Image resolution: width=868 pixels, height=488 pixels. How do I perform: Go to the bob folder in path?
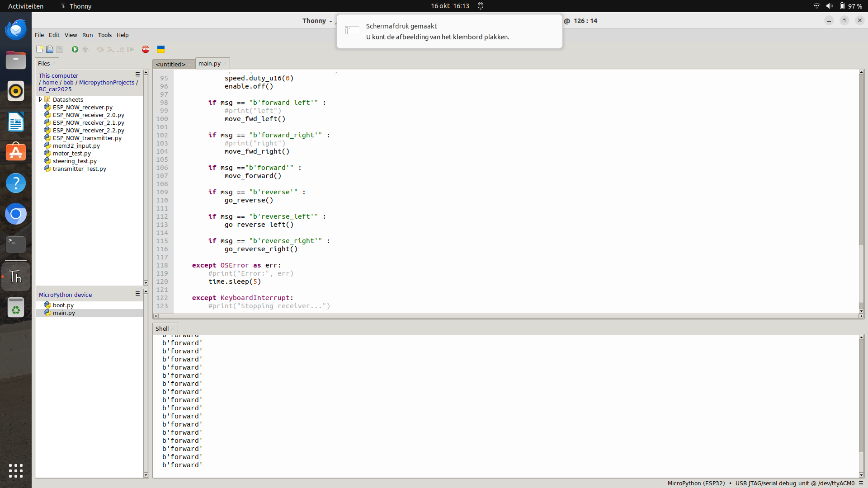(x=68, y=82)
